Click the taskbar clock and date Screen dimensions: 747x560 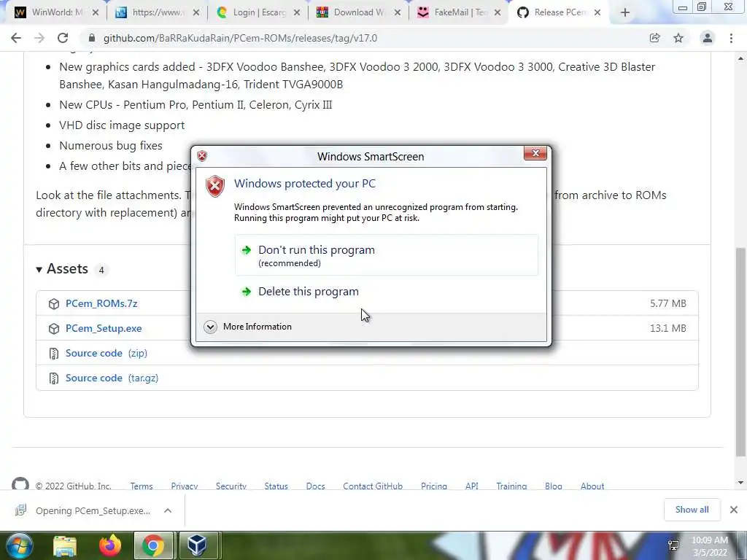click(x=710, y=546)
